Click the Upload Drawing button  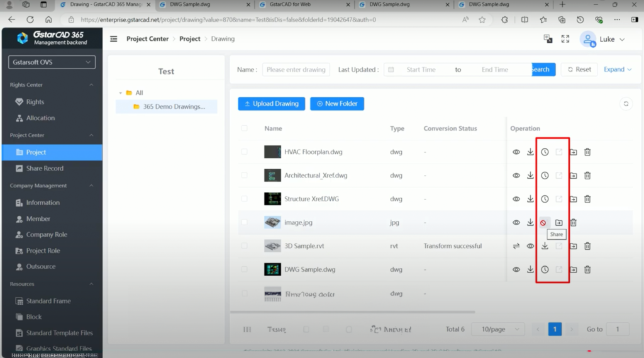272,104
